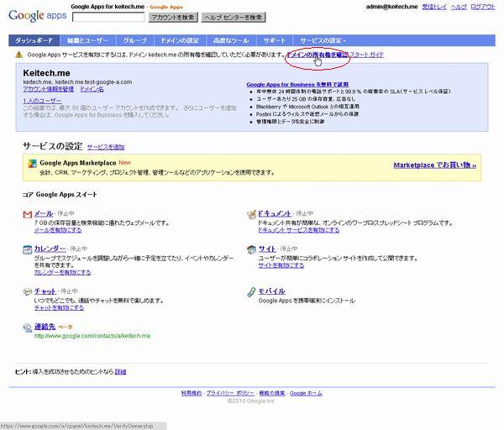Click カレンダーを有効にする link
The height and width of the screenshot is (430, 504).
pos(63,272)
